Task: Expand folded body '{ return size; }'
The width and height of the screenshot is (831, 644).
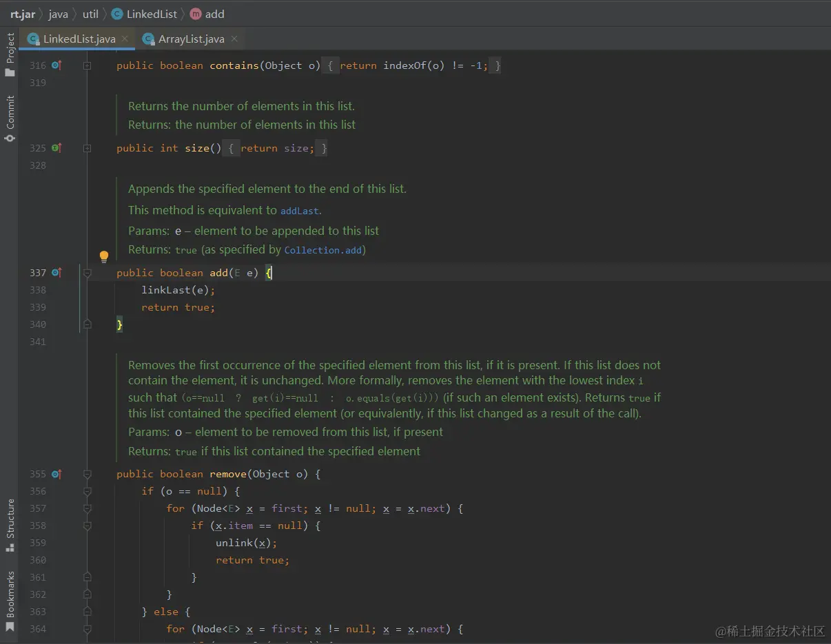Action: click(276, 148)
